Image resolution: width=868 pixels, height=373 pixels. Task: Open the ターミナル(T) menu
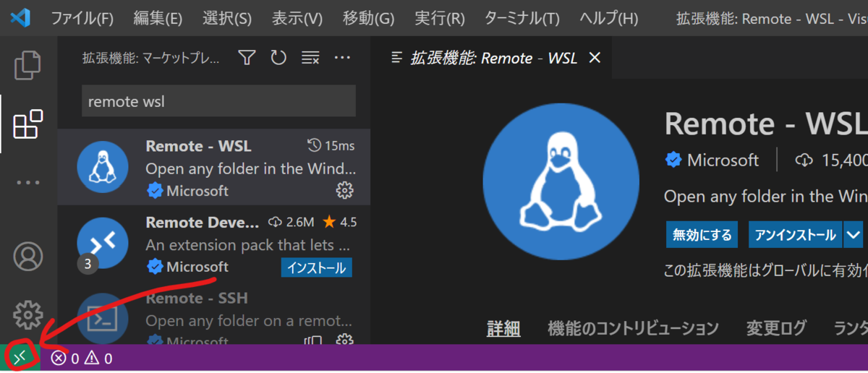tap(522, 18)
